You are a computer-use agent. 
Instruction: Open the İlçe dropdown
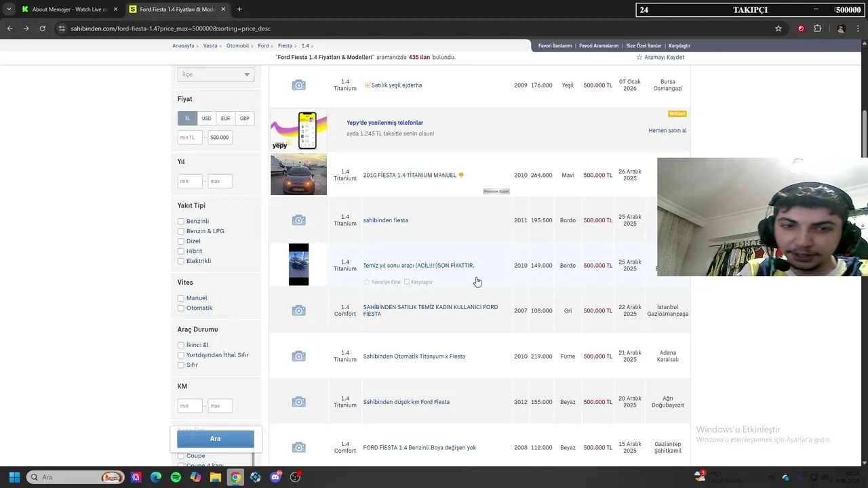(x=216, y=75)
